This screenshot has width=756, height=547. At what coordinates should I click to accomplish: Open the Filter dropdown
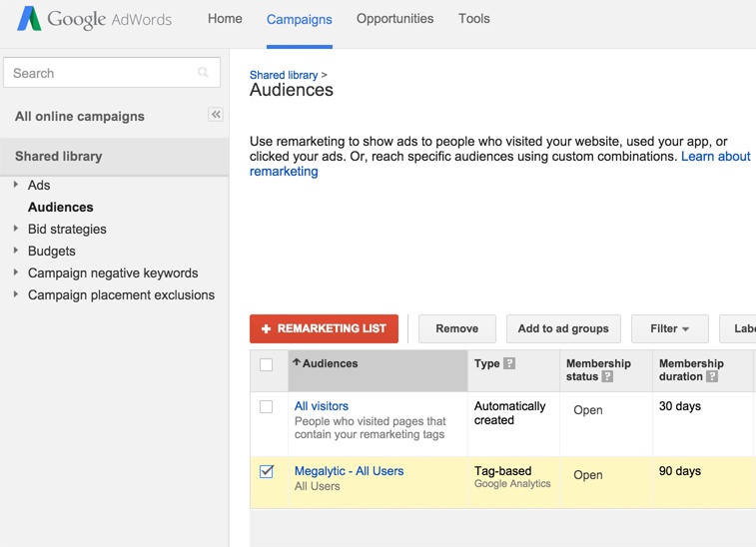[x=669, y=328]
